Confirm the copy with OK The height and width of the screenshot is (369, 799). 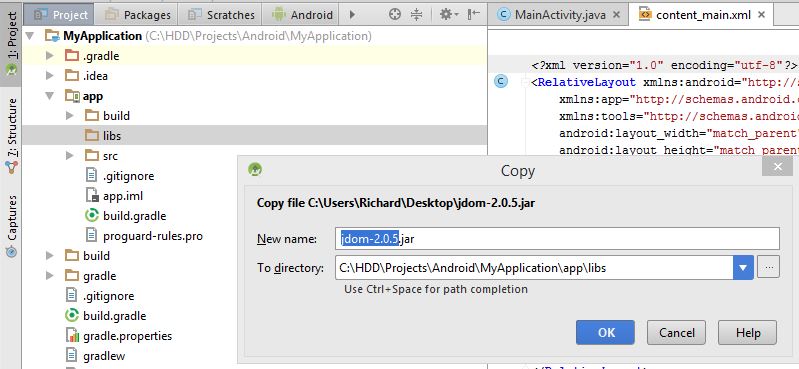[605, 333]
